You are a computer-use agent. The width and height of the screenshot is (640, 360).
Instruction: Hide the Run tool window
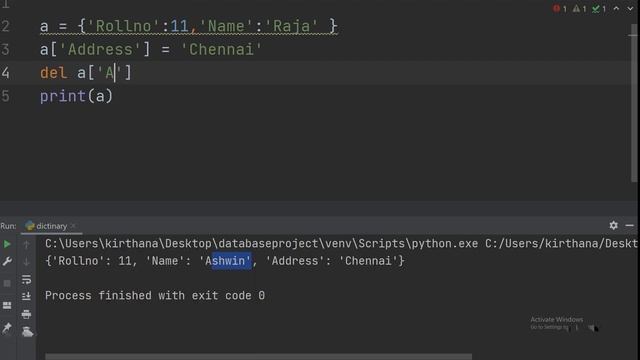pyautogui.click(x=629, y=225)
